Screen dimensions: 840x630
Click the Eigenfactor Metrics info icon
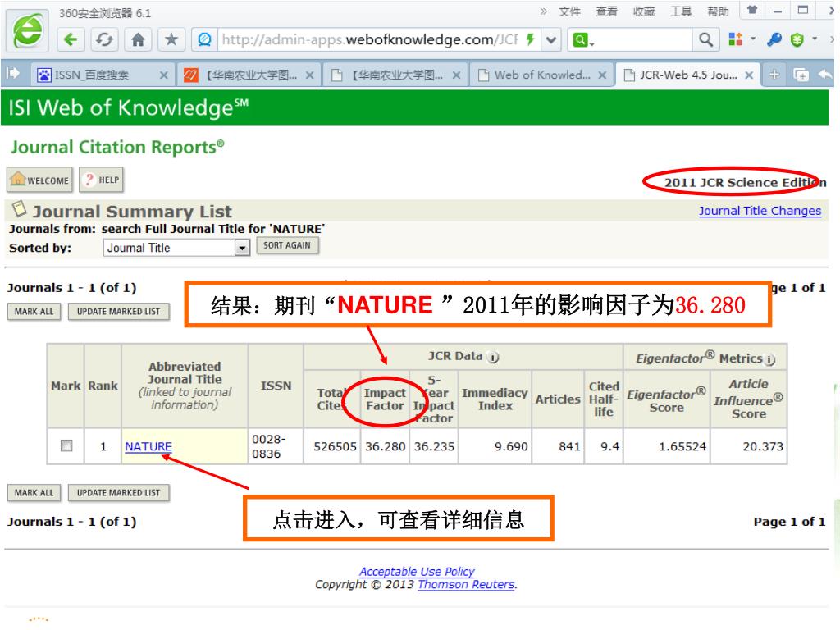769,360
